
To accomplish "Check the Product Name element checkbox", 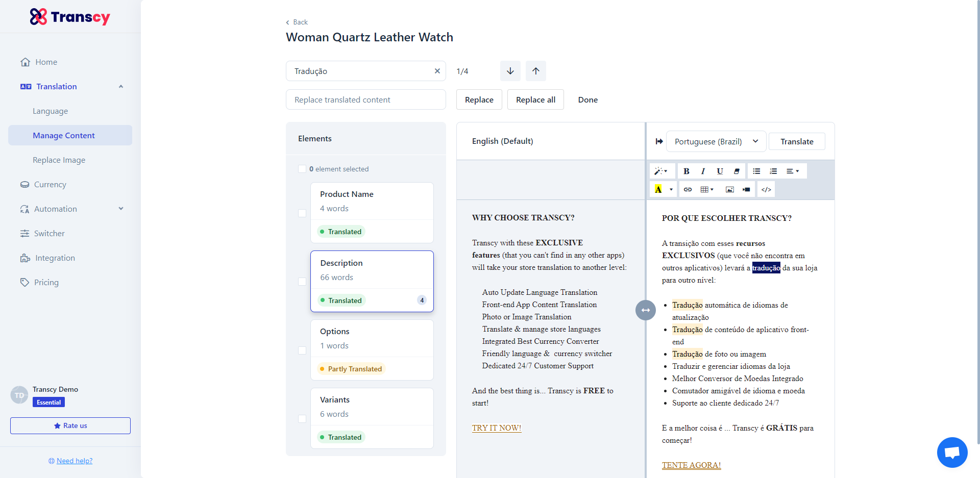I will [302, 213].
